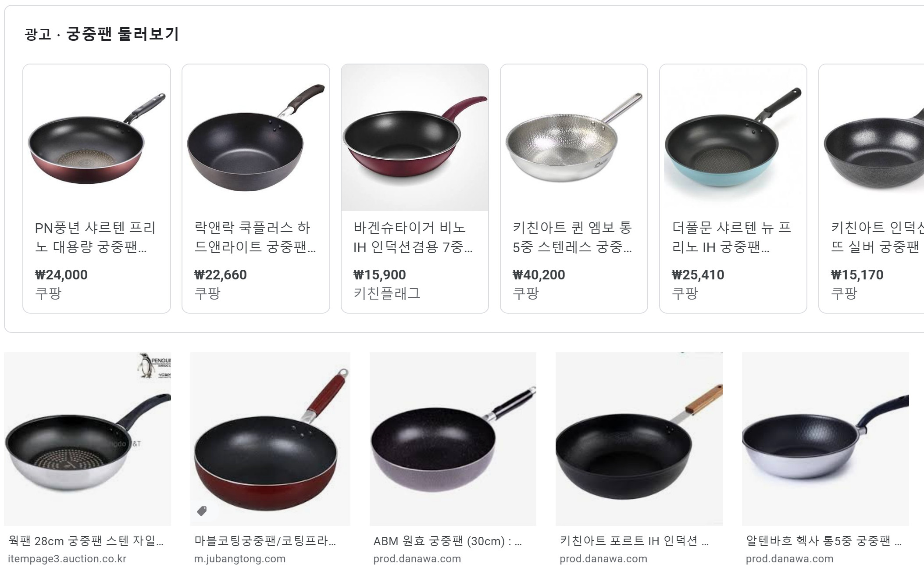This screenshot has height=579, width=924.
Task: Click the product tag icon on the red wok image
Action: click(202, 511)
